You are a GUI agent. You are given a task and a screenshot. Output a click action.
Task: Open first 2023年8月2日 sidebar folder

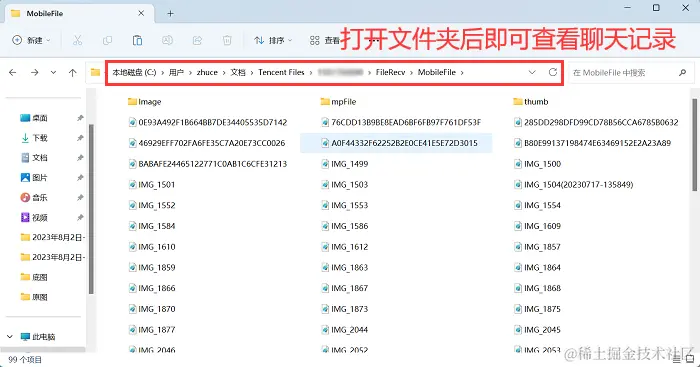pyautogui.click(x=53, y=237)
